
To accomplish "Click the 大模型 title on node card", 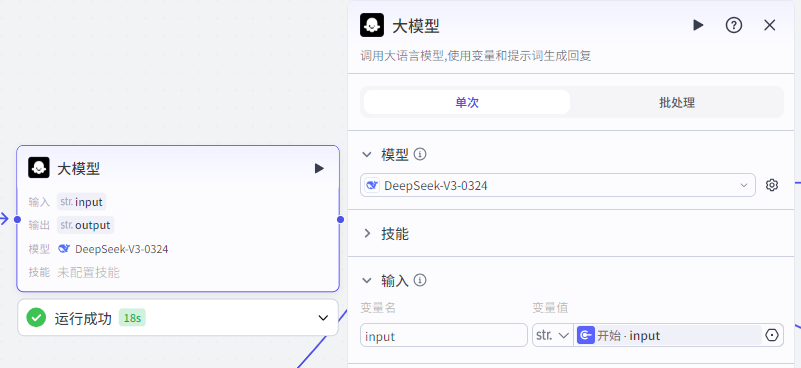I will click(79, 168).
